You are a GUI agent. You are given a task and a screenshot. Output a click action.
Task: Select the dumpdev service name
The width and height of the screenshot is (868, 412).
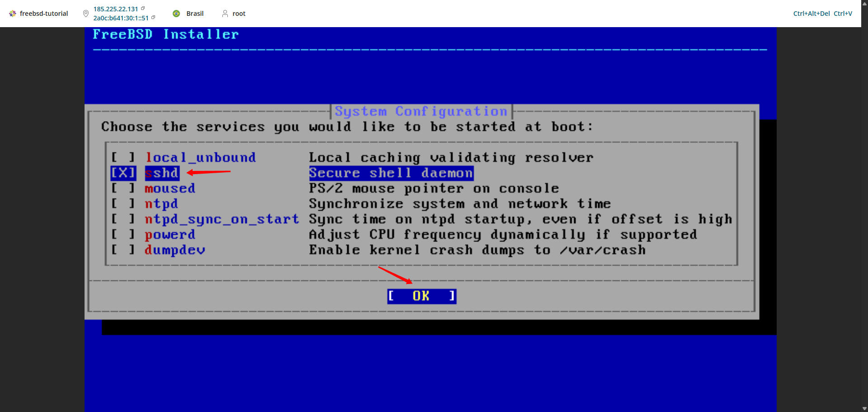pos(175,250)
